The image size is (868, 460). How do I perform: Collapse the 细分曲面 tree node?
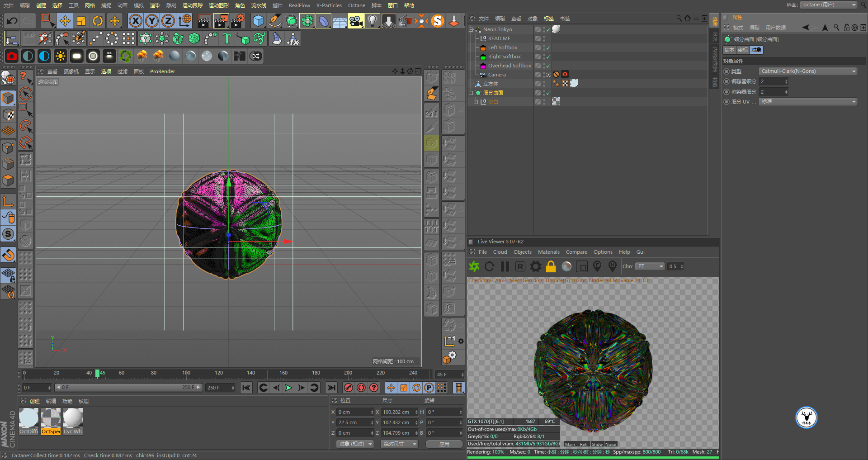[x=471, y=93]
